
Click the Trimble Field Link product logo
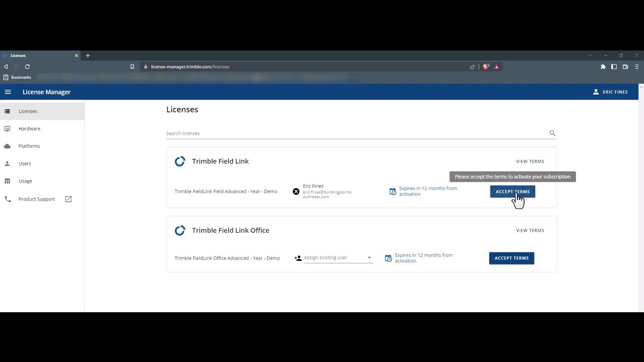tap(180, 161)
